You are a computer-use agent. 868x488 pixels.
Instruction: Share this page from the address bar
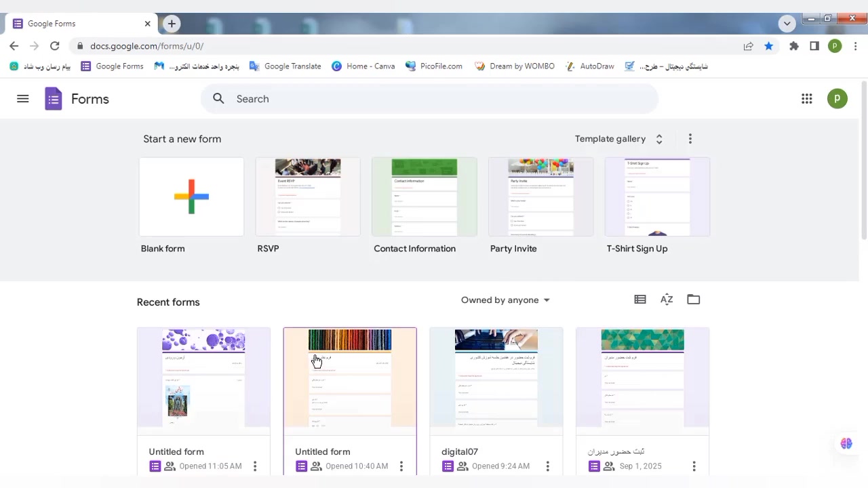click(x=748, y=46)
